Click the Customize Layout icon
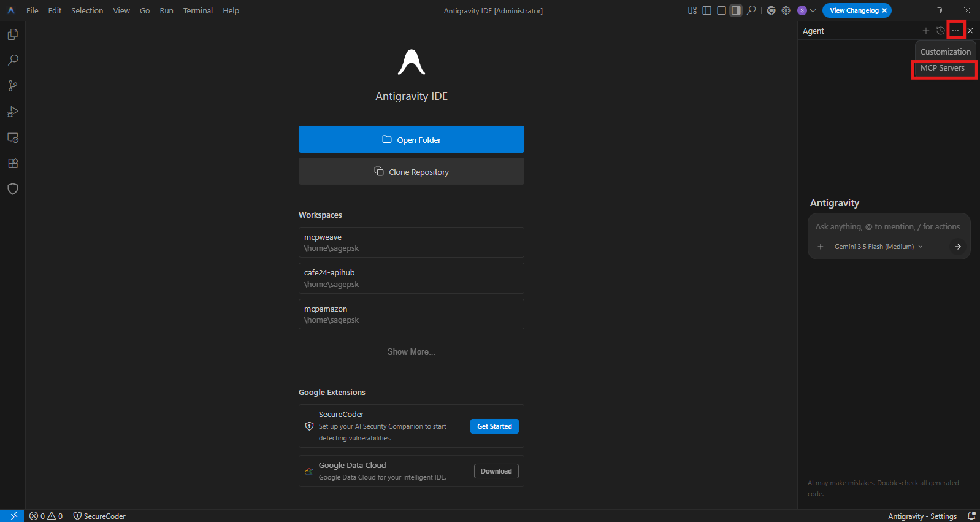The image size is (980, 522). [692, 10]
